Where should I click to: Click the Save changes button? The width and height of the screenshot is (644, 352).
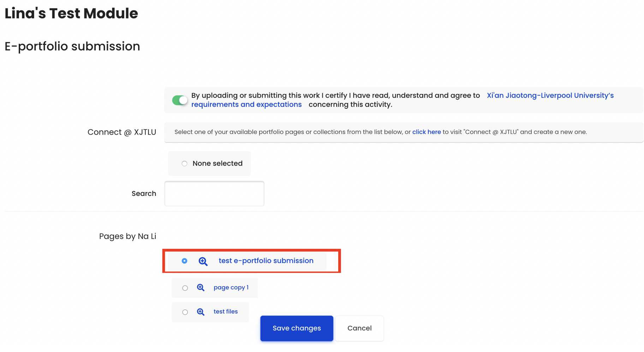297,328
